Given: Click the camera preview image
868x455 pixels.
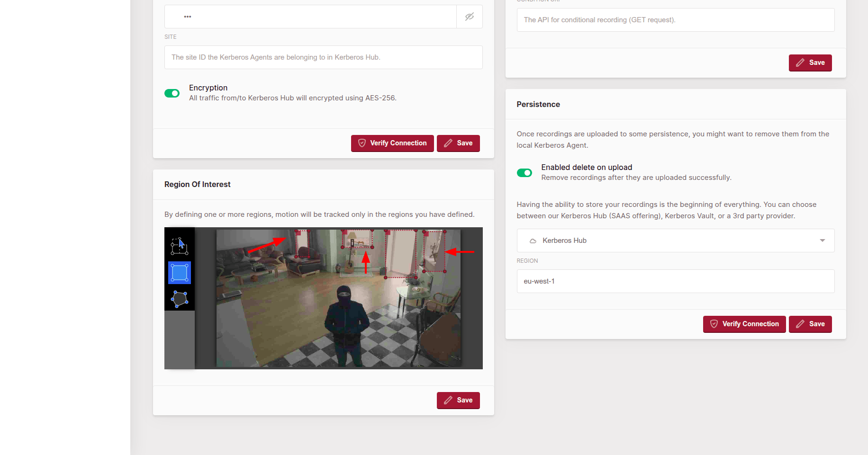Looking at the screenshot, I should (338, 298).
